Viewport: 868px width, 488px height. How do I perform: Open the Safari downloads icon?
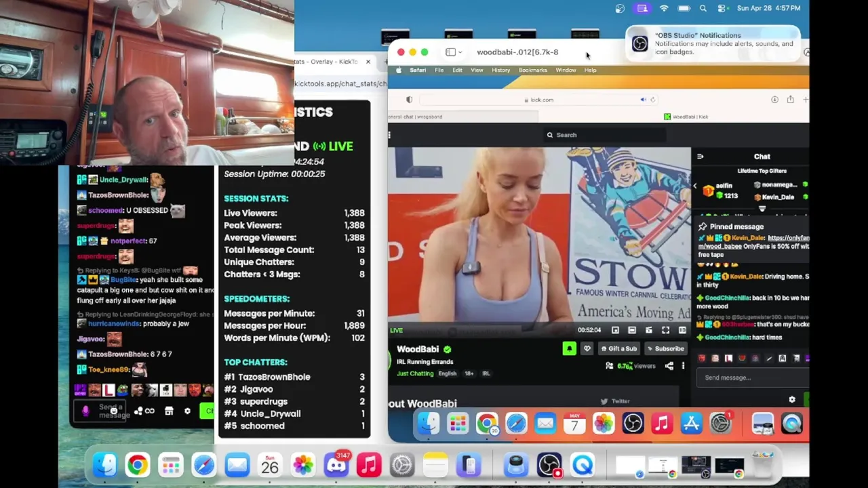point(774,100)
